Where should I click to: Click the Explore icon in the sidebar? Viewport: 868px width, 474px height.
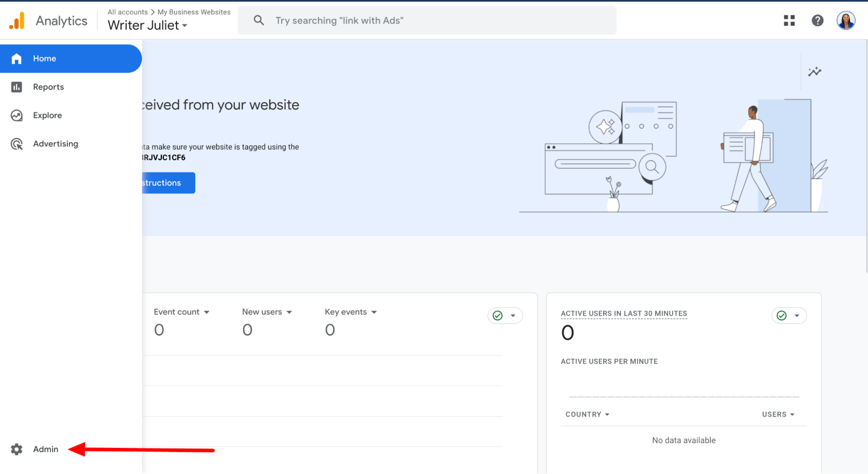coord(17,116)
